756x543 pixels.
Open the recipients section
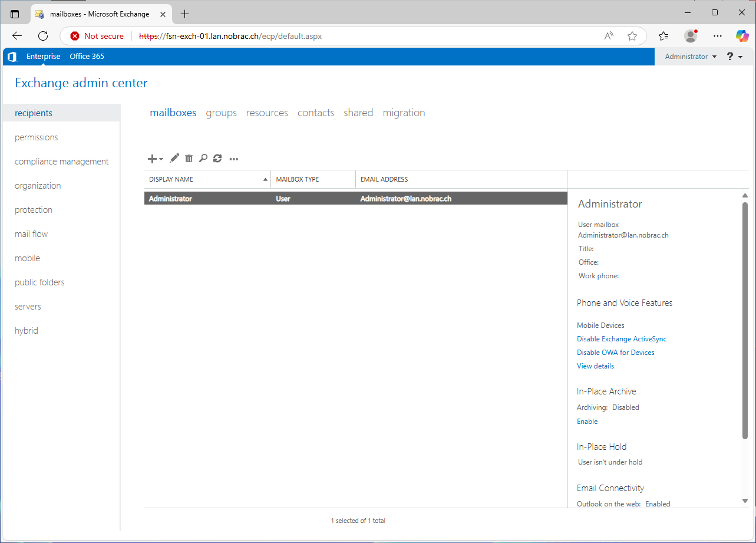click(61, 113)
